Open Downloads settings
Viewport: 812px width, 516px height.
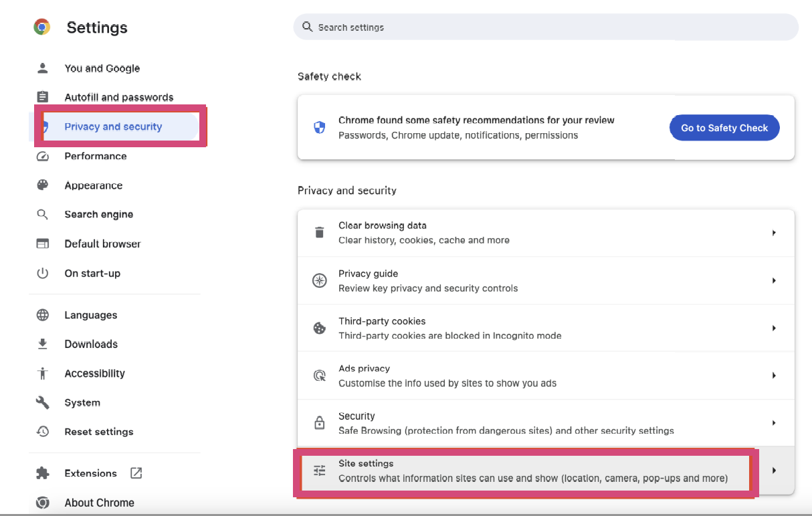tap(91, 344)
